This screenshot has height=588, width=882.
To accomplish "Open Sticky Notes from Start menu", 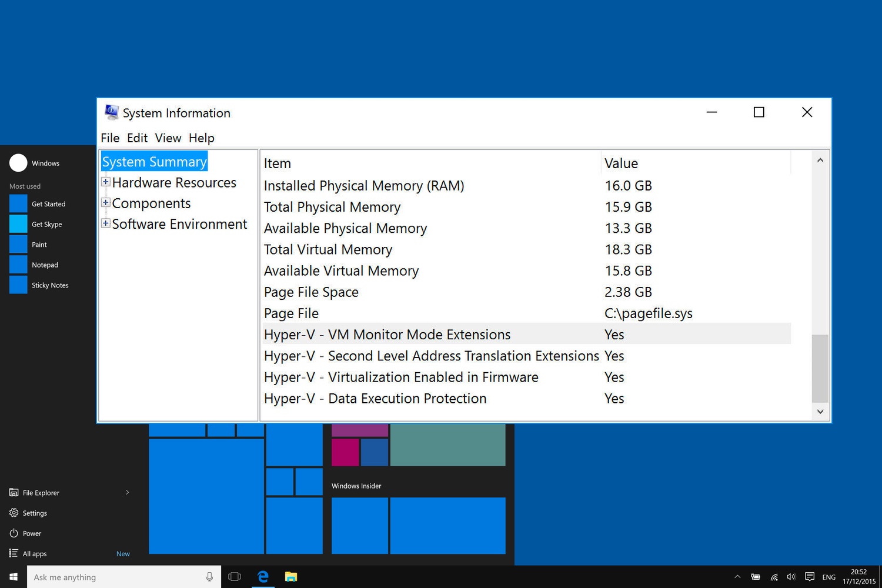I will (x=48, y=285).
